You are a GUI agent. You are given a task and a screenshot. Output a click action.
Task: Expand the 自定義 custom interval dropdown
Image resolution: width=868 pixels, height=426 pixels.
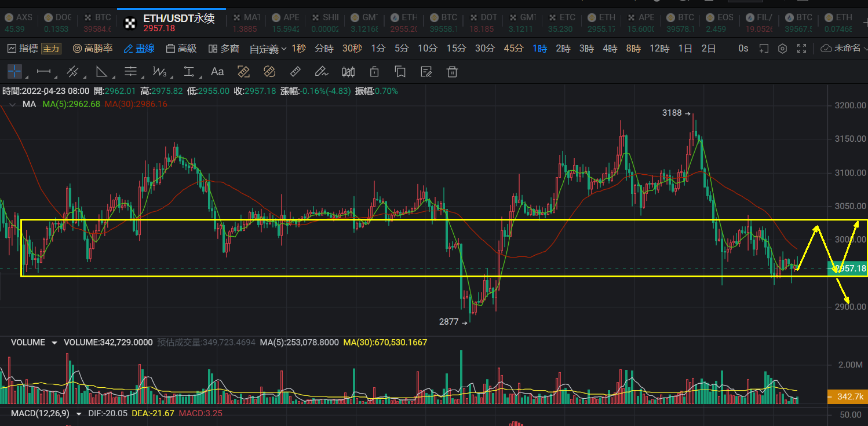pos(268,49)
